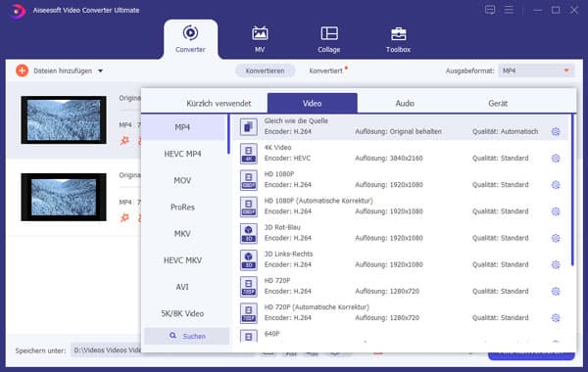Open the hamburger menu icon

(x=509, y=10)
